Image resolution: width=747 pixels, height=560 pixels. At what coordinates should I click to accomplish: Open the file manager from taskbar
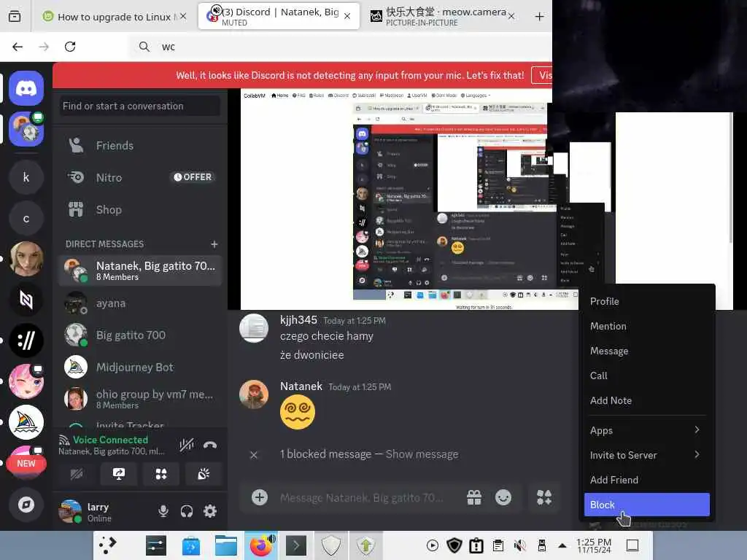point(226,545)
